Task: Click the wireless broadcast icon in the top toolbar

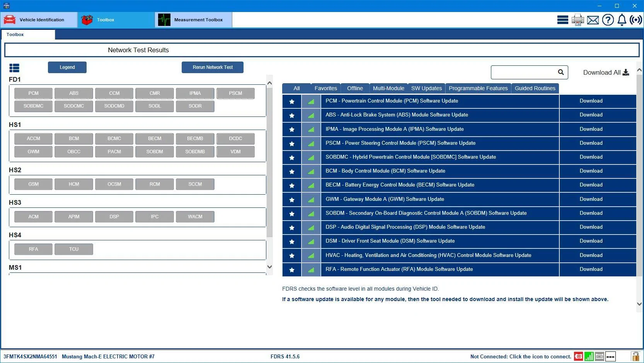Action: 636,20
